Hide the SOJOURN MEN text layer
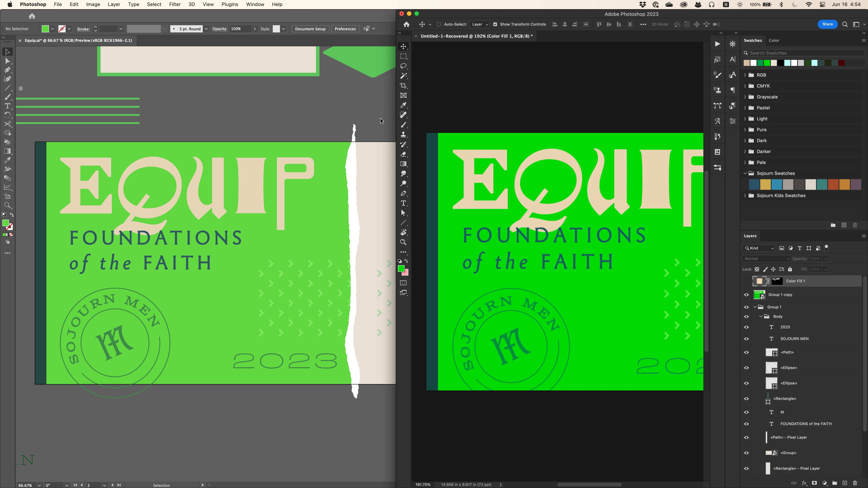The image size is (868, 488). [746, 339]
